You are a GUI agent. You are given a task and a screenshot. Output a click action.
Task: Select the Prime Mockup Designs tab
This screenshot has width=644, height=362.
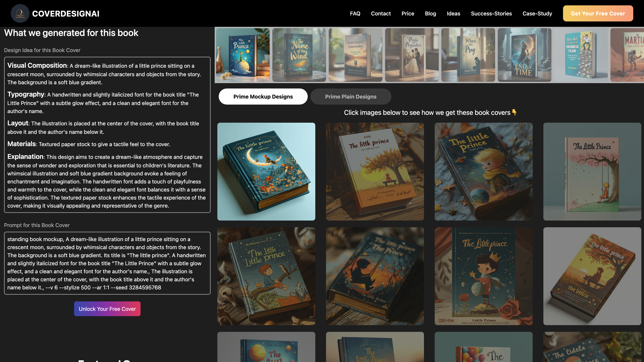click(263, 97)
